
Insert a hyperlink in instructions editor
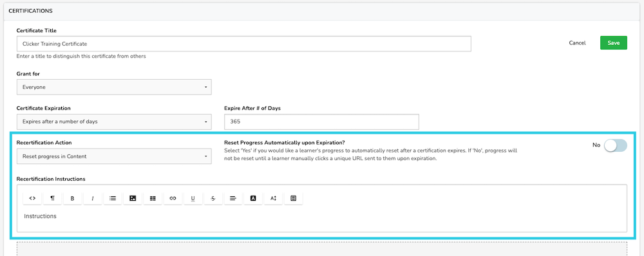173,198
